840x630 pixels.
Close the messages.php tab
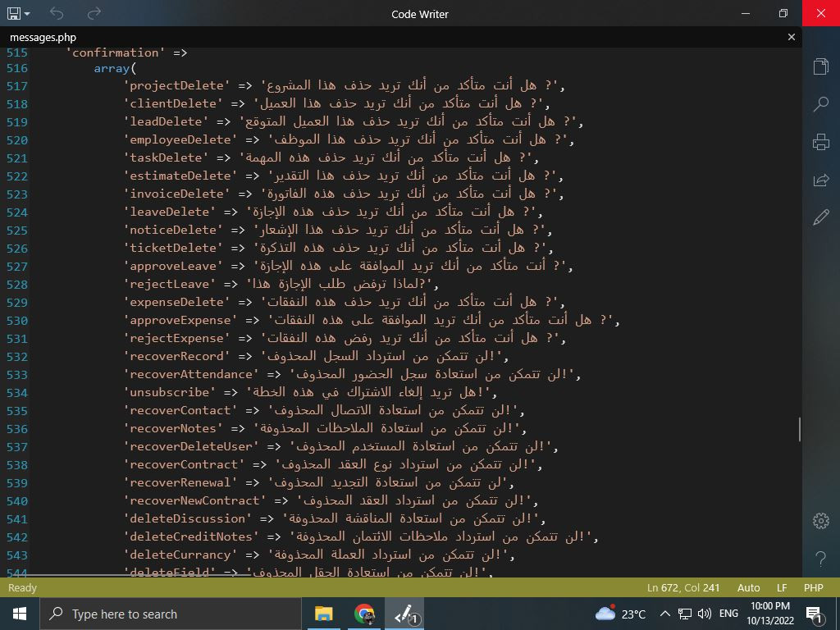(x=792, y=37)
